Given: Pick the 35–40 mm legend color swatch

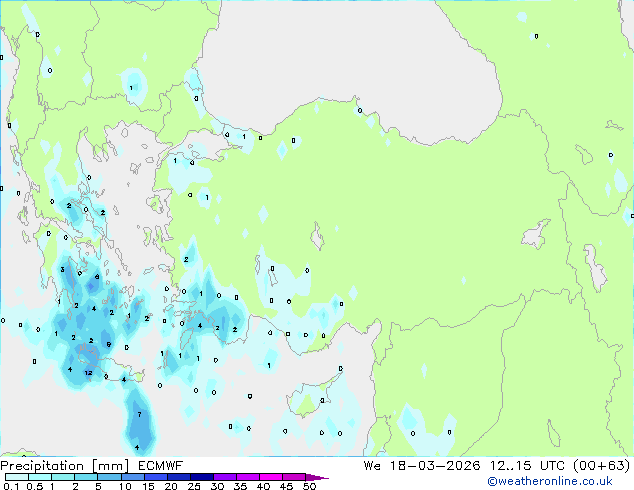Looking at the screenshot, I should click(248, 477).
